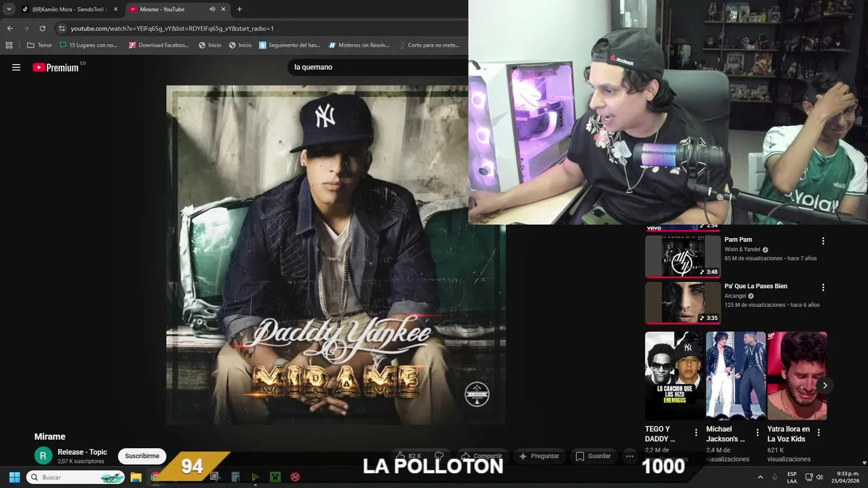Click the Suscribirme button
The width and height of the screenshot is (868, 488).
tap(142, 456)
